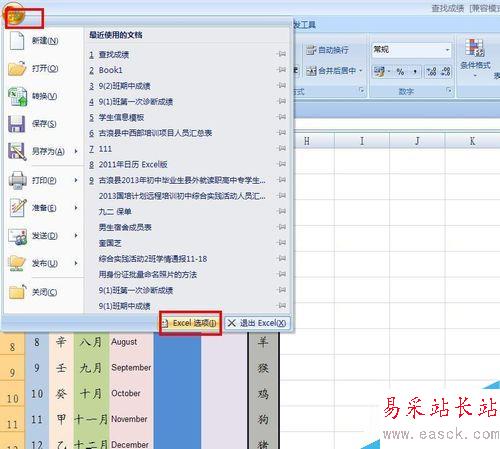
Task: Expand the Send submenu arrow
Action: pyautogui.click(x=76, y=235)
